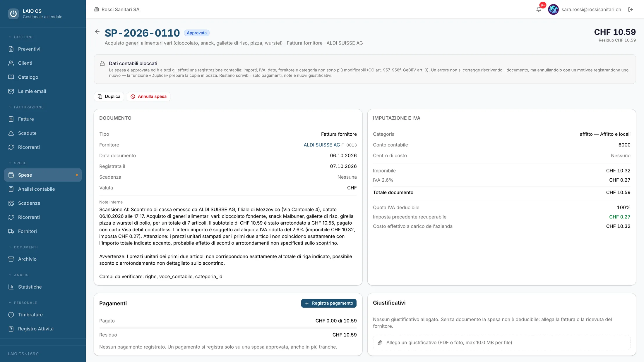The image size is (644, 362).
Task: Click the Timbrature clock icon
Action: tap(11, 315)
